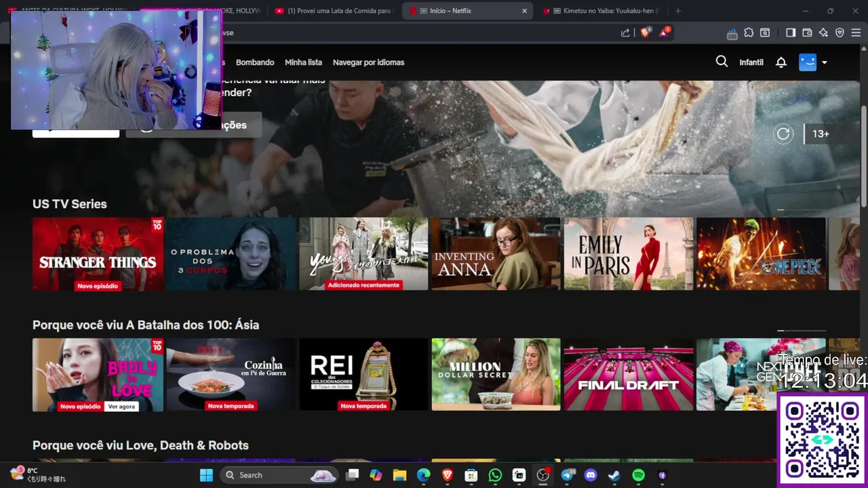Switch to Kimetsu no Yaiba tab
The height and width of the screenshot is (488, 868).
[x=601, y=11]
